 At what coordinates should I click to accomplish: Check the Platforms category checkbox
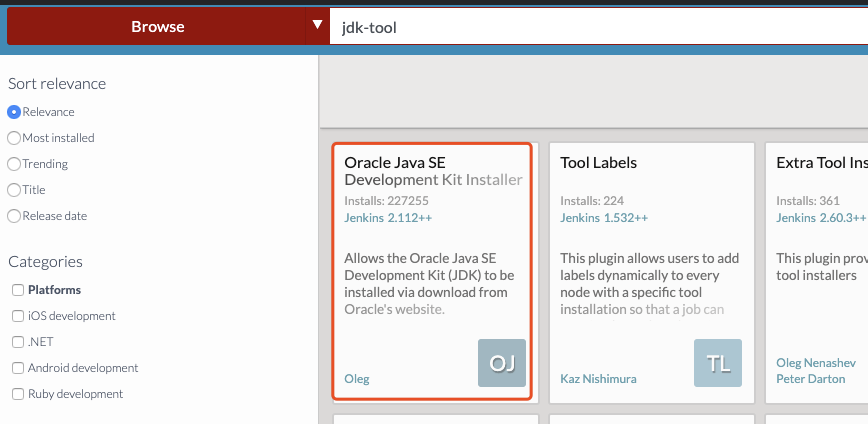18,290
